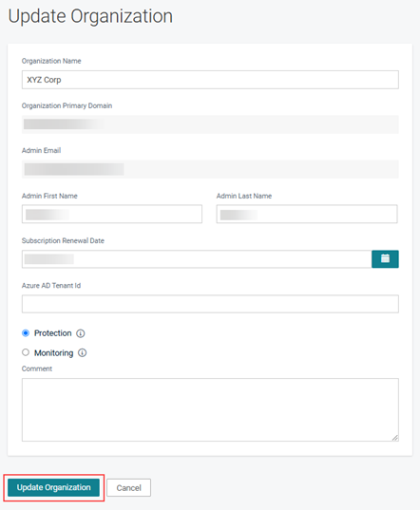Focus the Azure AD Tenant Id field
The width and height of the screenshot is (420, 510).
coord(210,304)
